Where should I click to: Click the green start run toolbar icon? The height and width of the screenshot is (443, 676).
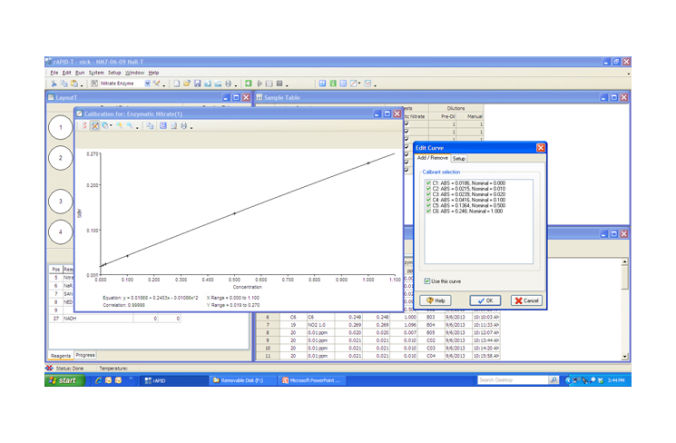tap(250, 83)
